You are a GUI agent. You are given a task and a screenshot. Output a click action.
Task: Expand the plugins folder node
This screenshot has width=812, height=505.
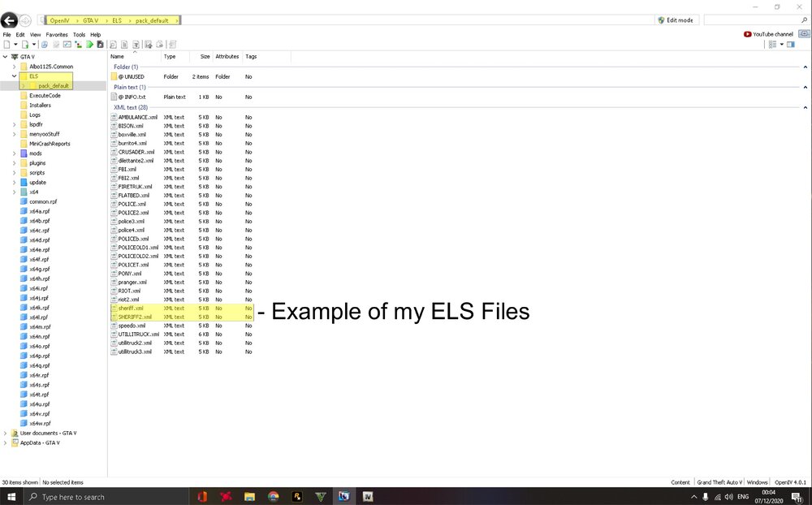15,163
